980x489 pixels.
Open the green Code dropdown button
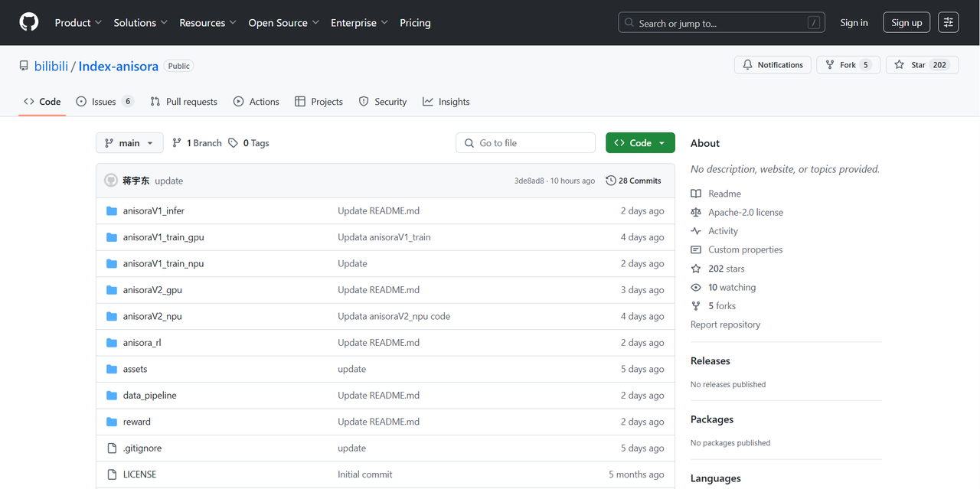point(640,143)
